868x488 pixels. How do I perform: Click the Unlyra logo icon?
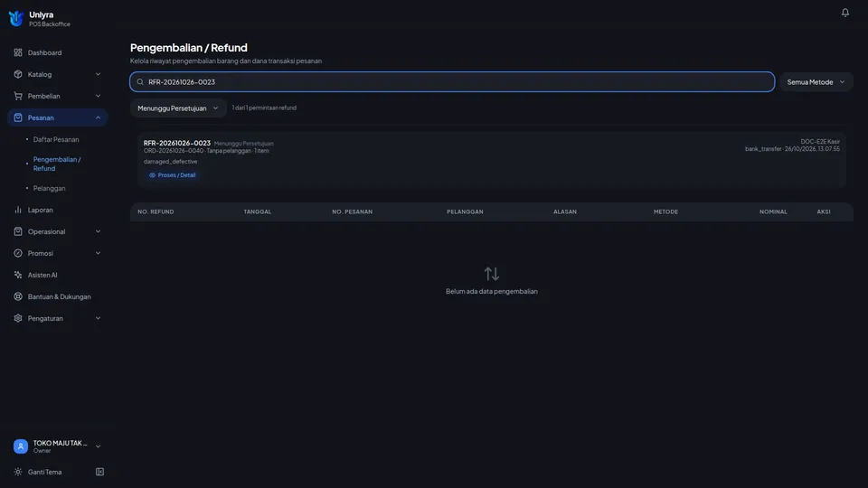click(x=16, y=18)
